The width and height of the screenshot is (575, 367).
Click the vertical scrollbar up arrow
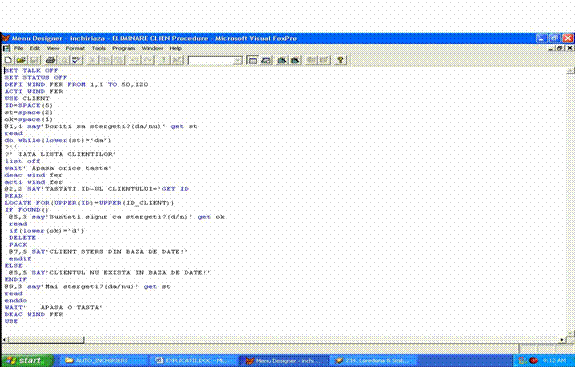click(571, 70)
